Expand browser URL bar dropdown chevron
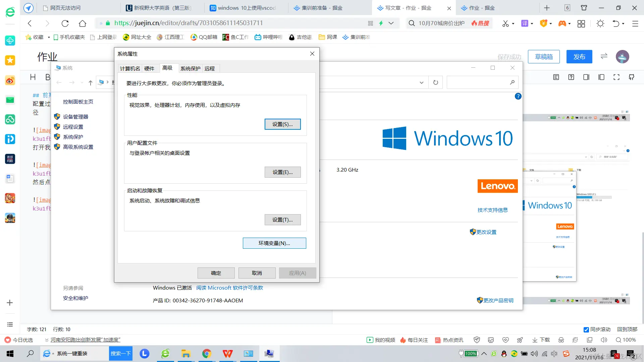The height and width of the screenshot is (362, 644). click(391, 23)
